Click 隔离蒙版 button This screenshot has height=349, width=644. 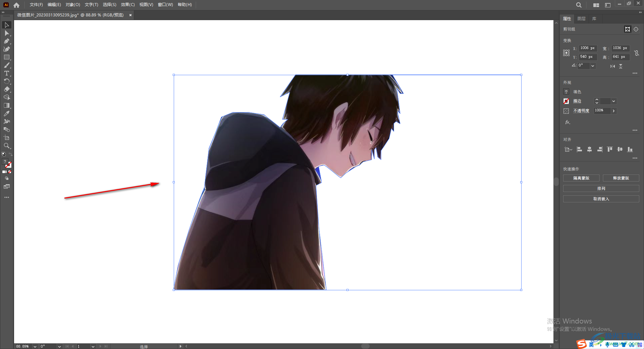tap(581, 178)
